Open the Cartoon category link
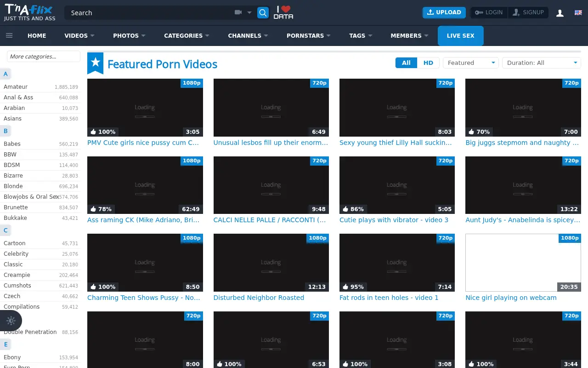Screen dimensions: 588x368 tap(15, 243)
